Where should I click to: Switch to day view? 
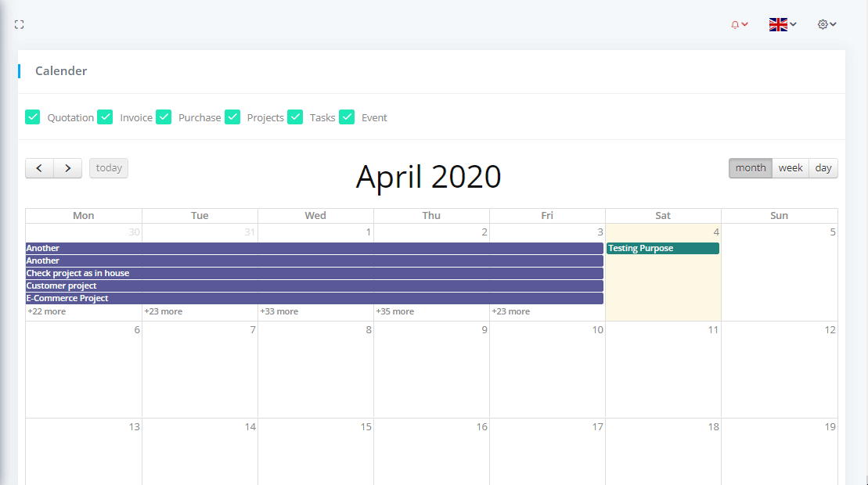(823, 168)
